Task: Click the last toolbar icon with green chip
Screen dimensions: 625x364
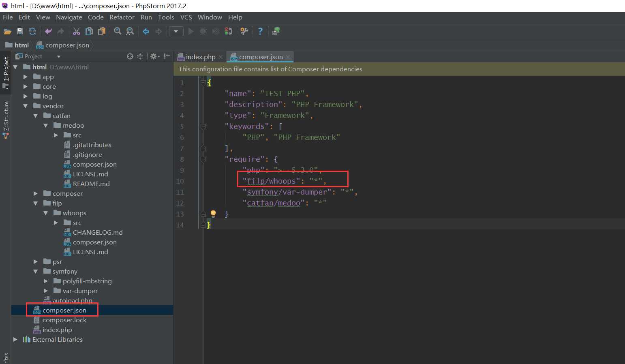Action: (x=276, y=31)
